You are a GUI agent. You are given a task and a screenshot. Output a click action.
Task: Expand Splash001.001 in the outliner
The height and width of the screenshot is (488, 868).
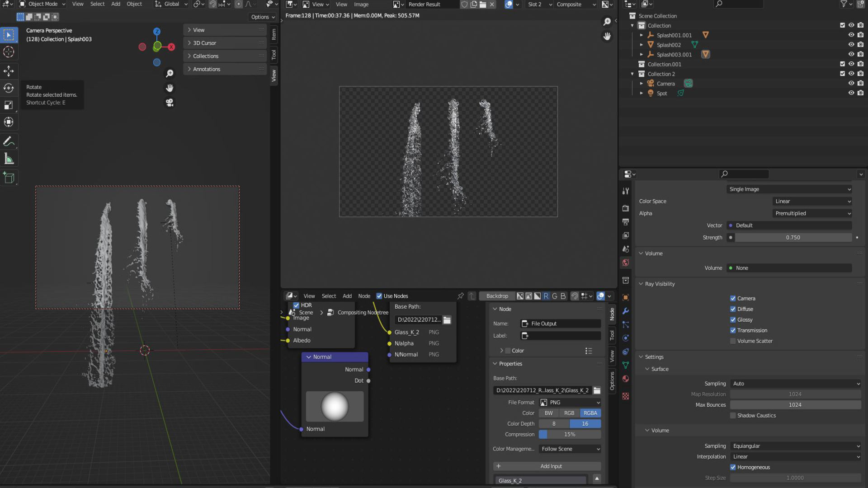pyautogui.click(x=641, y=35)
